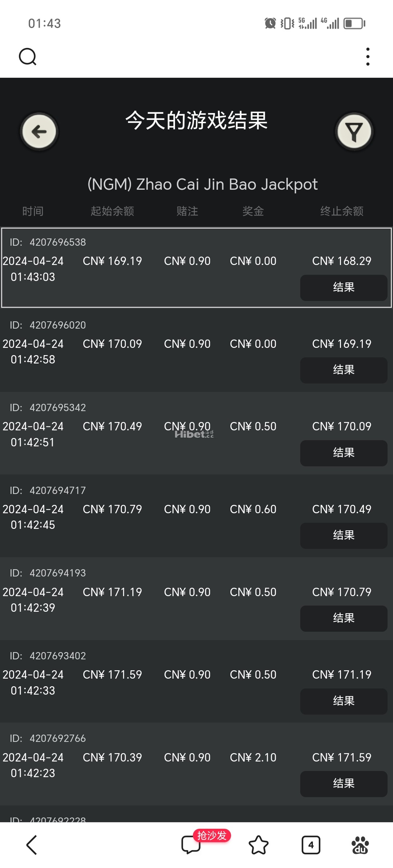The image size is (393, 868).
Task: Go back using round arrow button
Action: [x=39, y=132]
